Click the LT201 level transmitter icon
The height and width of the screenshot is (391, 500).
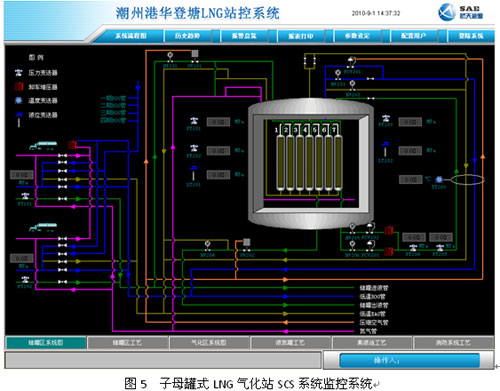tap(193, 173)
